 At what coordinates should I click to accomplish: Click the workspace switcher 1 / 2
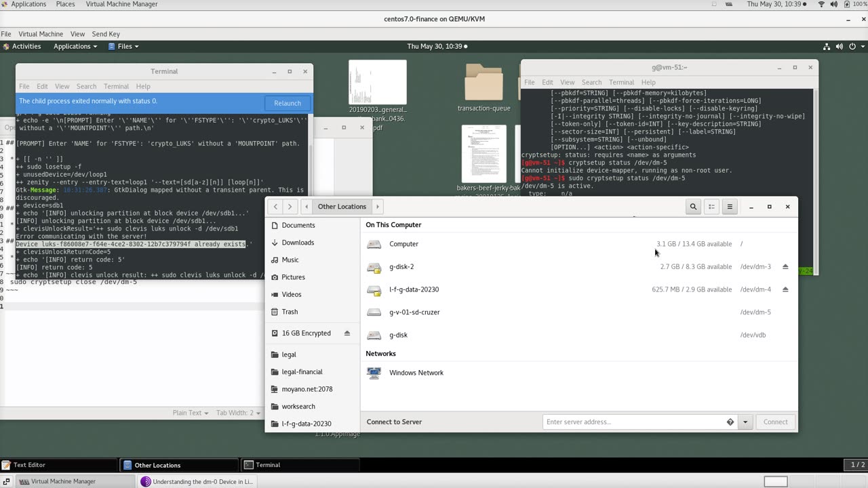point(857,465)
